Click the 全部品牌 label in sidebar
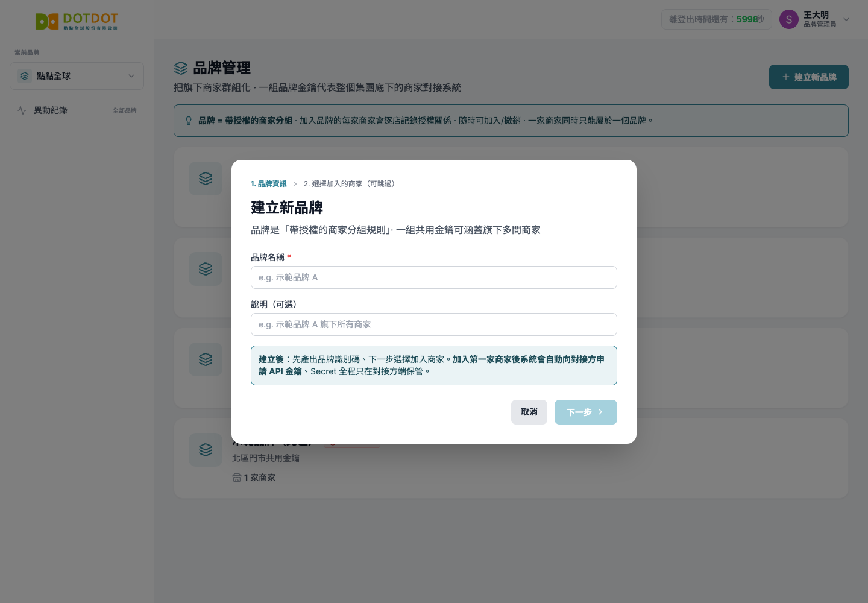The image size is (868, 603). 125,110
